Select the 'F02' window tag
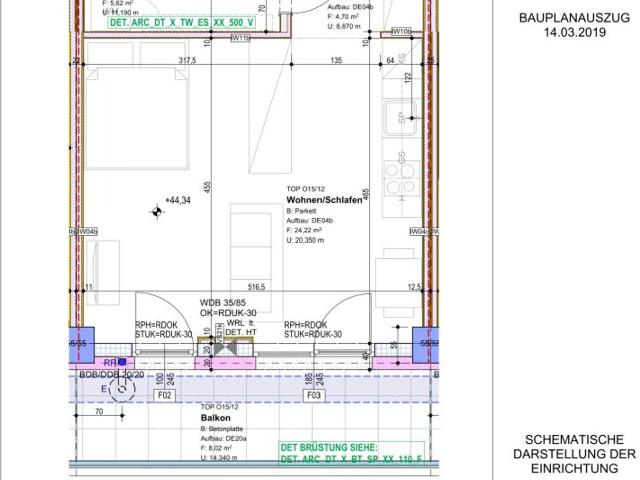This screenshot has width=640, height=480. point(164,395)
